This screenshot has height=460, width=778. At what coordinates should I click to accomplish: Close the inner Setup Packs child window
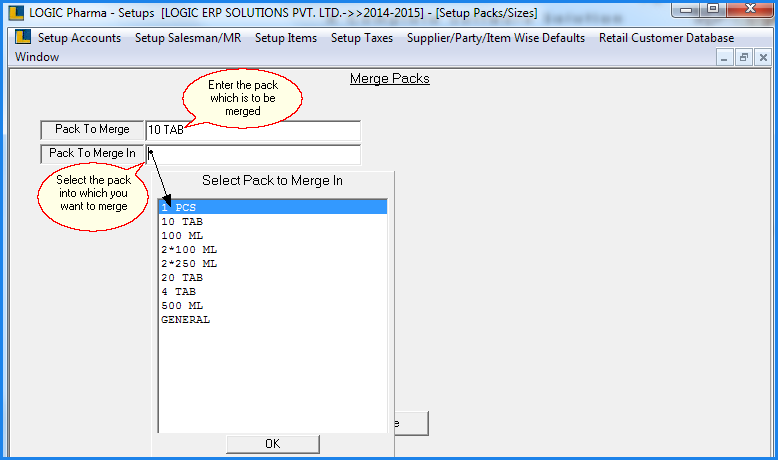click(761, 58)
